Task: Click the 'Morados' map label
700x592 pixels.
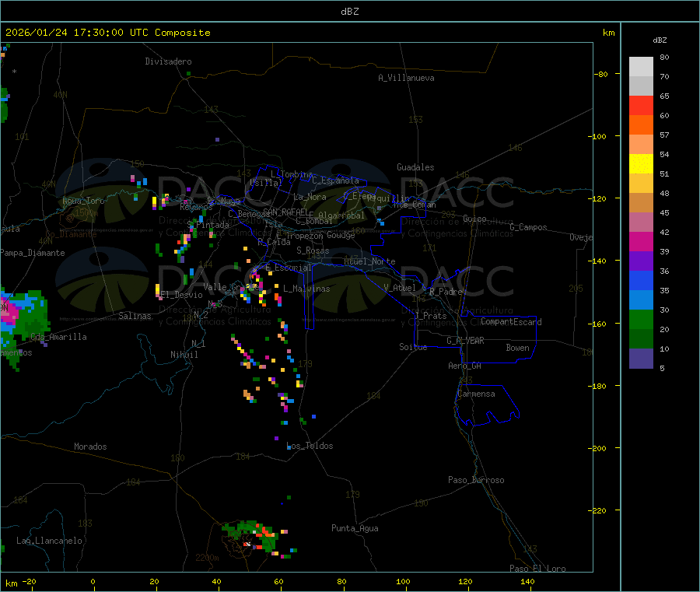Action: (x=90, y=447)
